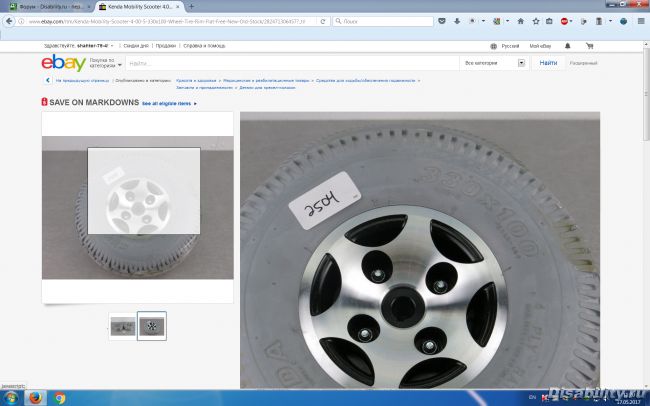Go to the browser Home page icon

tap(521, 21)
